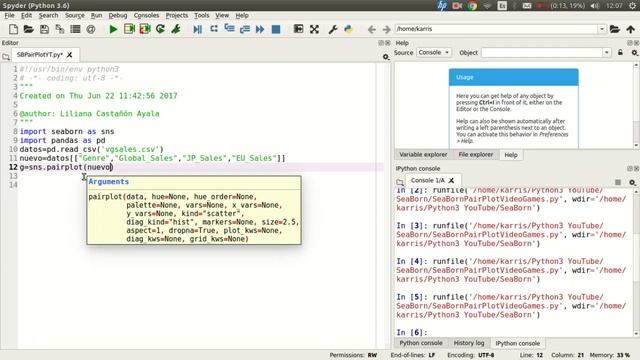The image size is (640, 360).
Task: Start debugging the file
Action: click(198, 29)
